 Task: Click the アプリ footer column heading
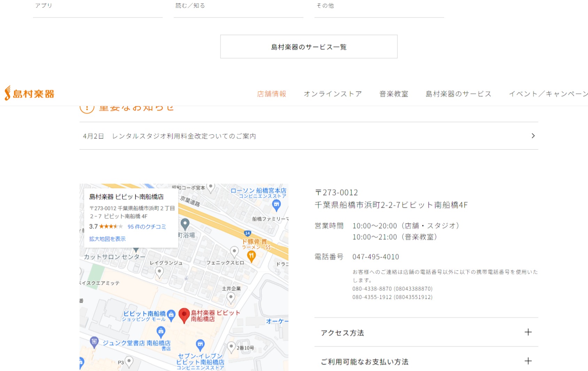44,6
